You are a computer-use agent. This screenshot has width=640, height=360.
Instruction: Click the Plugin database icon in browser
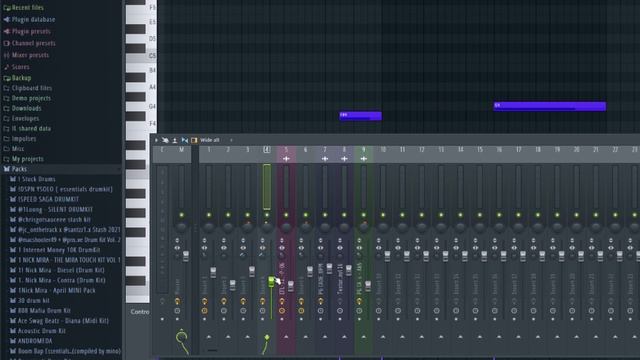[x=7, y=19]
